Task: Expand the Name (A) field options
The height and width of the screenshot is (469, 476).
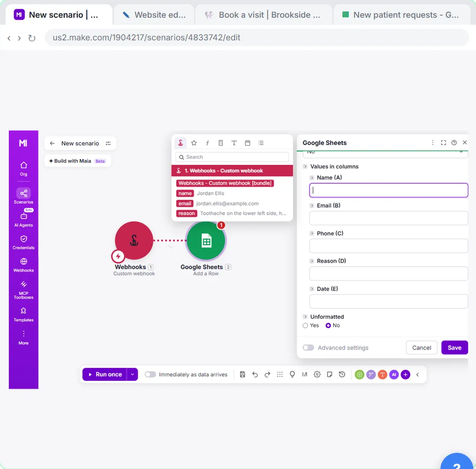Action: (312, 178)
